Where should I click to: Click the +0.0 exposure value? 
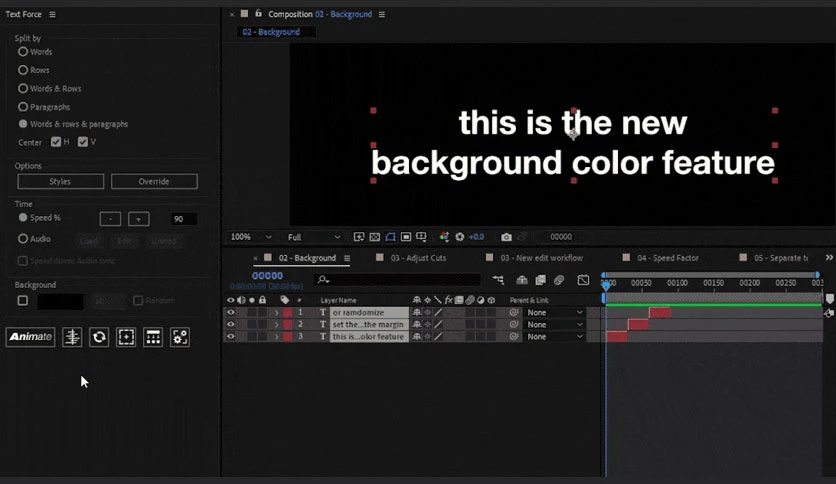(476, 237)
